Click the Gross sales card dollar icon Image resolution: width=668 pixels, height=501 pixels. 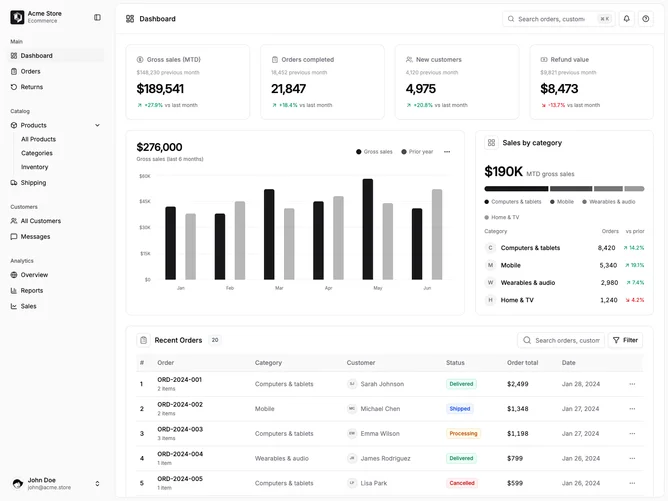(140, 60)
